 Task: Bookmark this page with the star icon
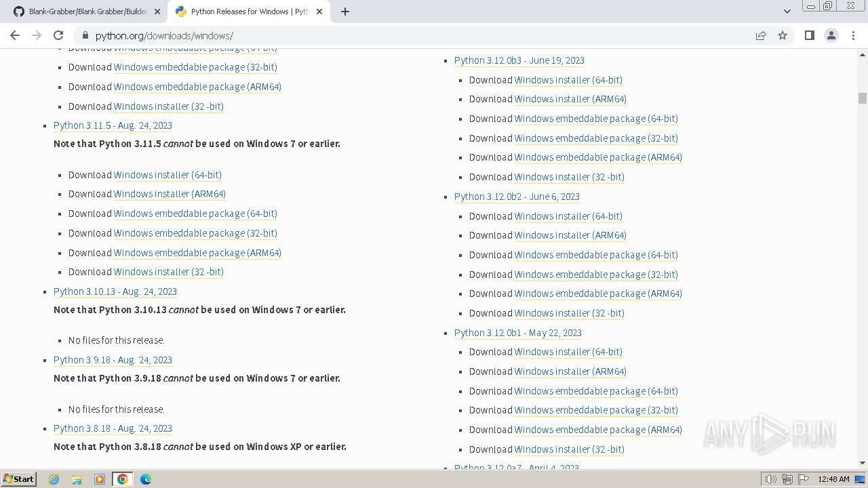783,35
